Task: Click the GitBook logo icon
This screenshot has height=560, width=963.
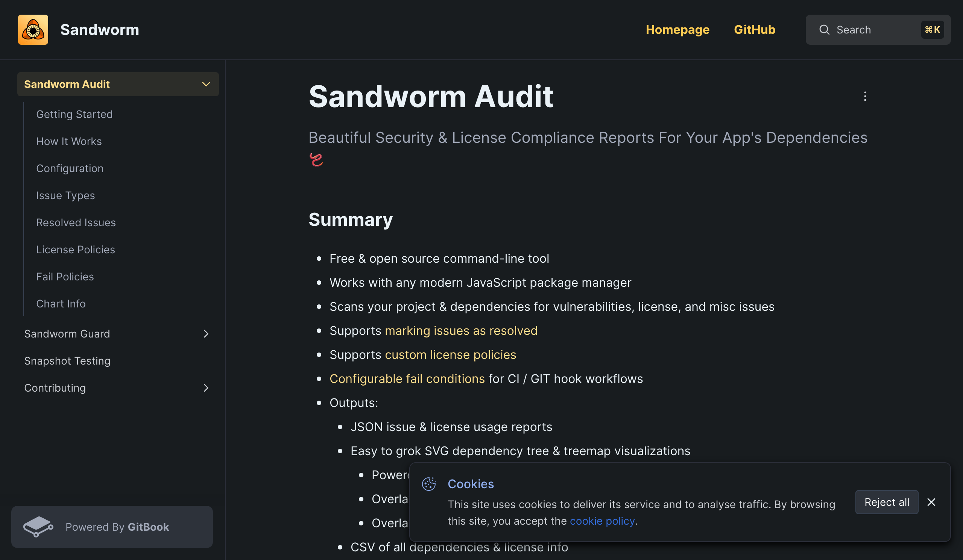Action: 38,527
